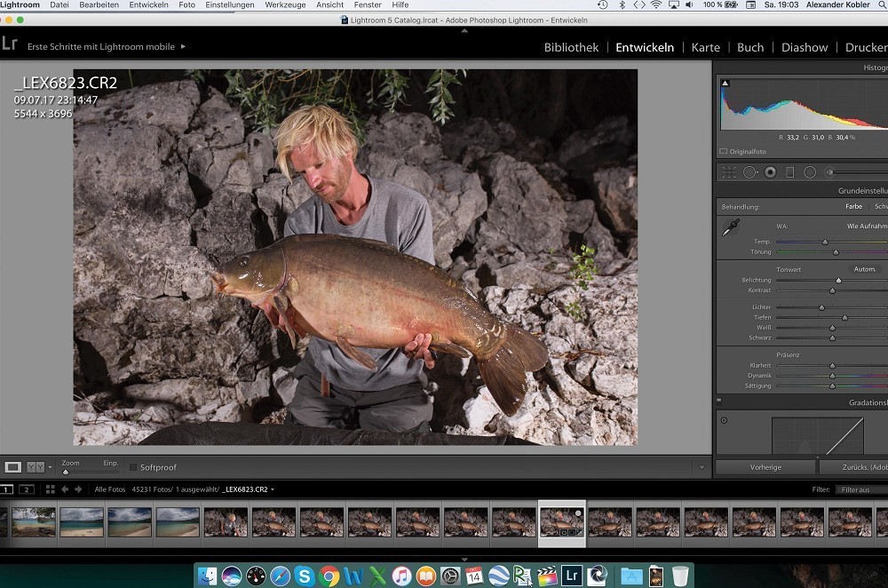Select the graduated filter tool

(790, 172)
